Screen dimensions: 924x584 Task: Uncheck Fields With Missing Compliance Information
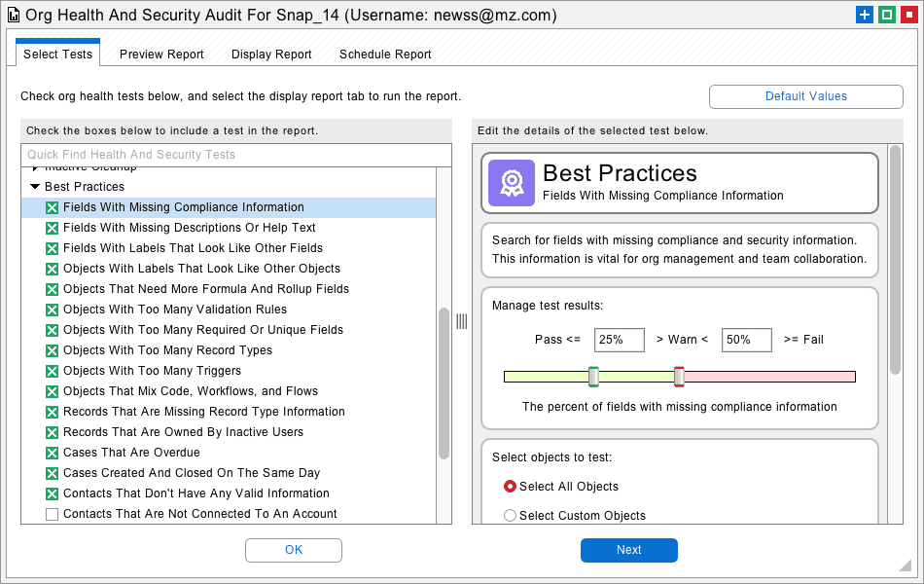[52, 207]
